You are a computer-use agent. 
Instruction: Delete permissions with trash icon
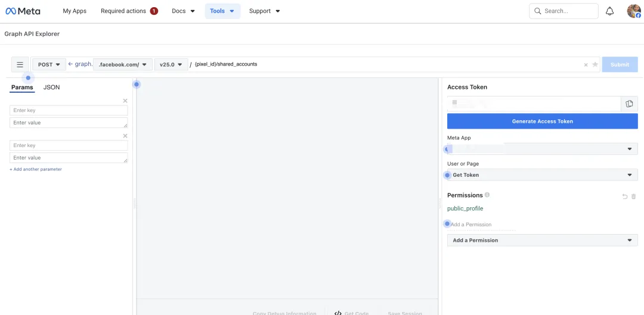point(634,197)
